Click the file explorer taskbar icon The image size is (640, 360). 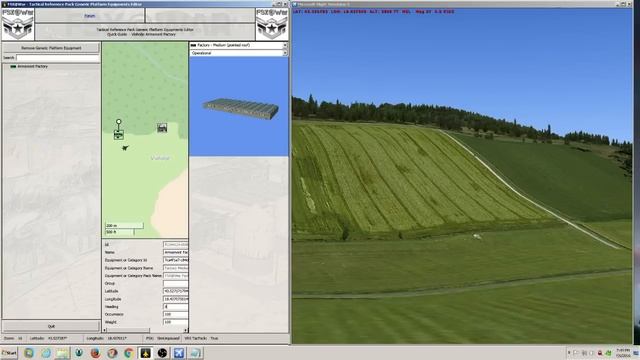62,353
